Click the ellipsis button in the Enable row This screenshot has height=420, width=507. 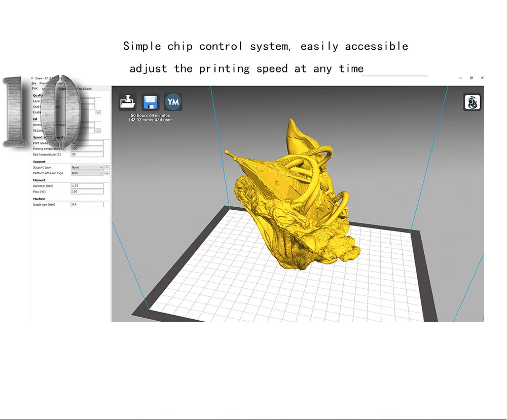click(98, 112)
